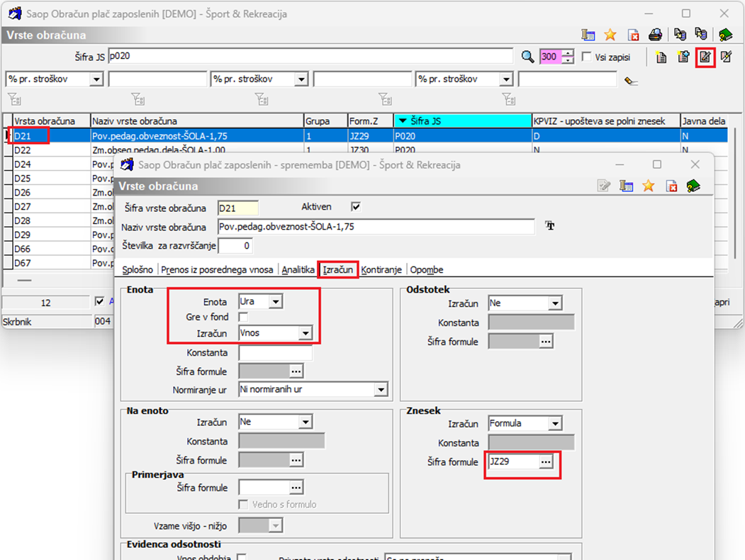Click the red X document icon in main window toolbar

tap(633, 35)
